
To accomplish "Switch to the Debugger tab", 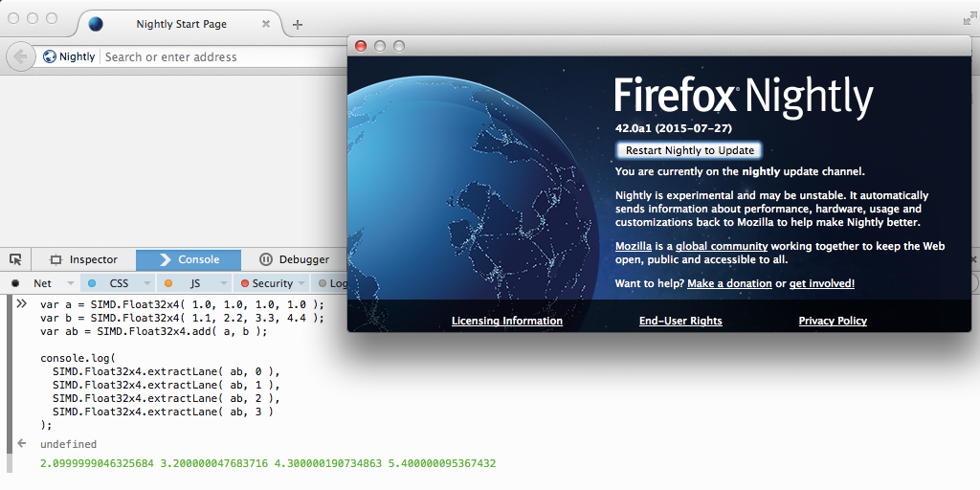I will (x=295, y=259).
